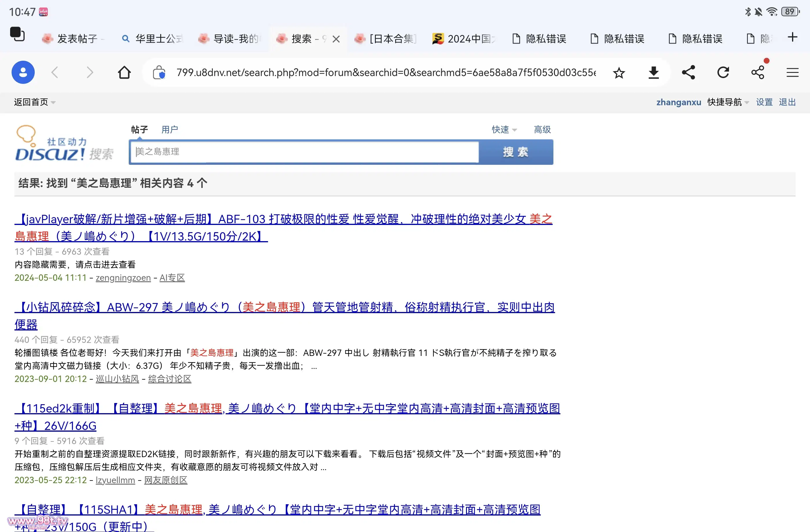This screenshot has width=810, height=532.
Task: Bookmark this page with the star icon
Action: [x=619, y=73]
